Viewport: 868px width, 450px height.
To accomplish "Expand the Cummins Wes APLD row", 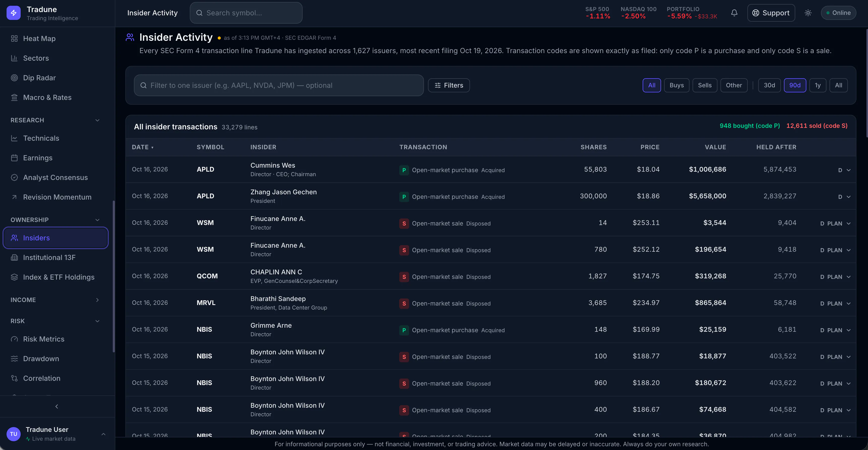I will (848, 170).
